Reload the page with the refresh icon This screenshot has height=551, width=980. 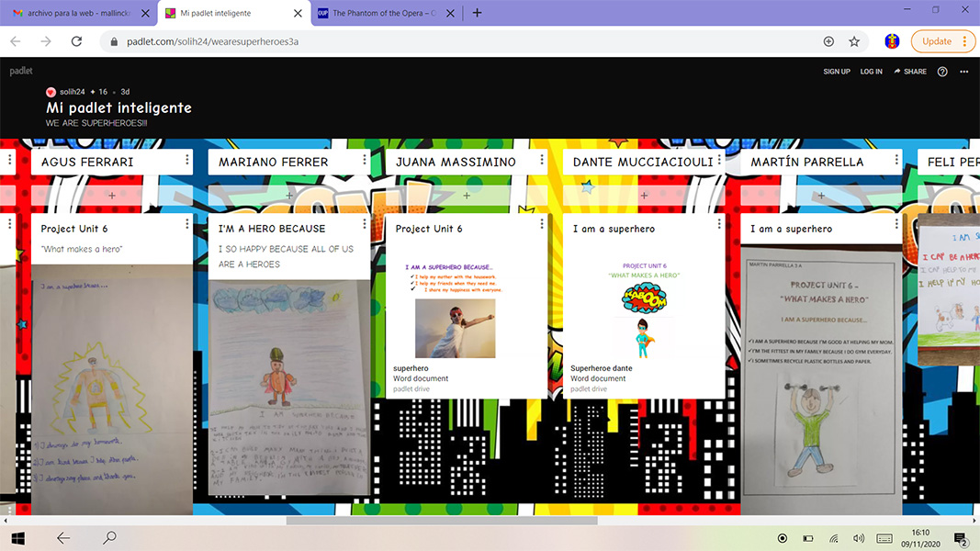76,41
